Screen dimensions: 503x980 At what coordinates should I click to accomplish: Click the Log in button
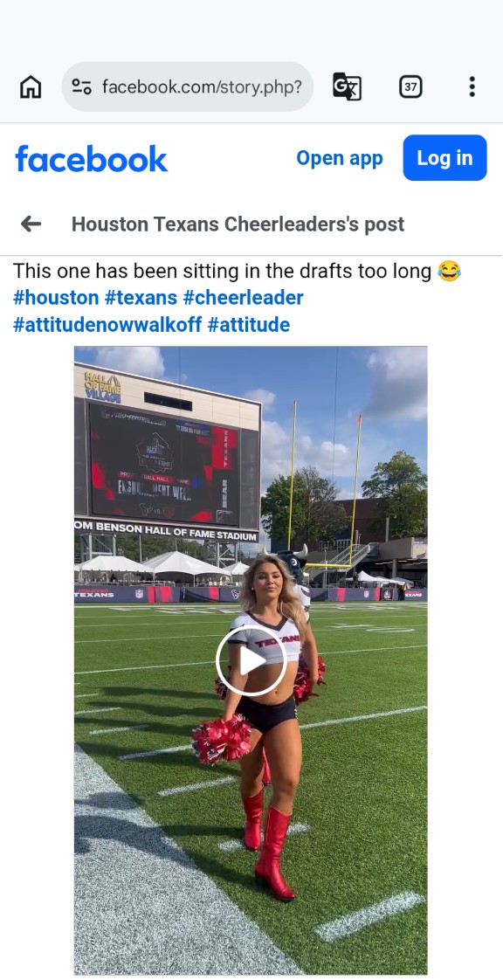444,157
